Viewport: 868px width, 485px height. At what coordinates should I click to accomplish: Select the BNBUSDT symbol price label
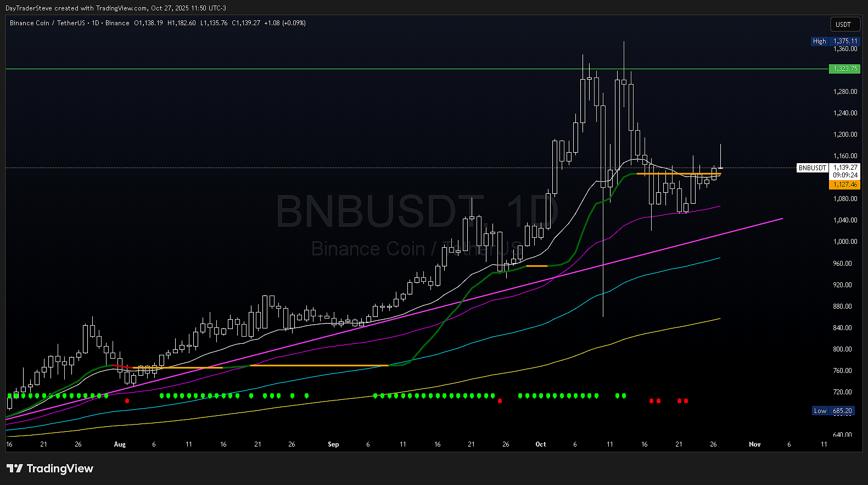point(812,168)
